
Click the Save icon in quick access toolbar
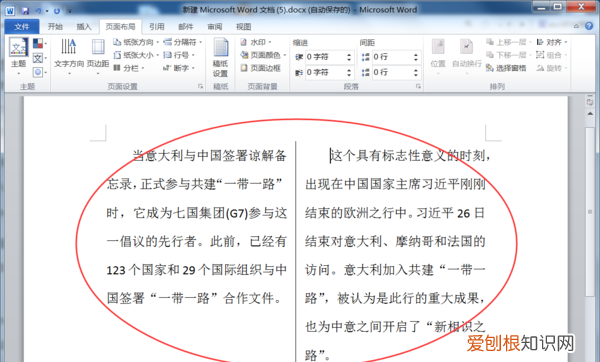25,11
